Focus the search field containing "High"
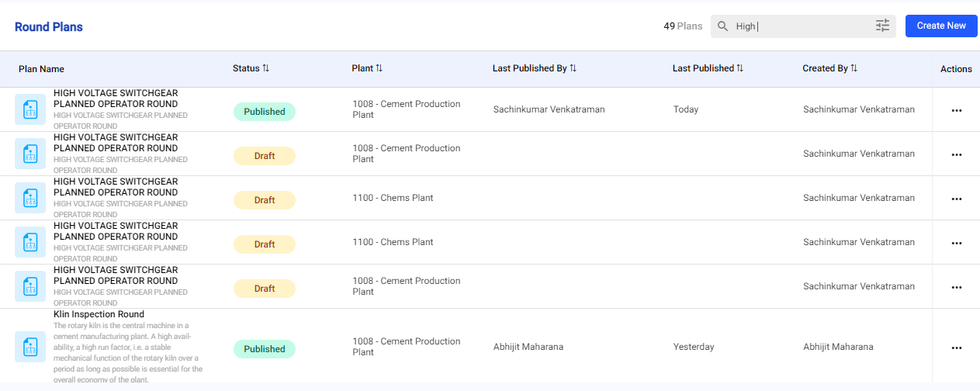This screenshot has width=980, height=391. [799, 26]
